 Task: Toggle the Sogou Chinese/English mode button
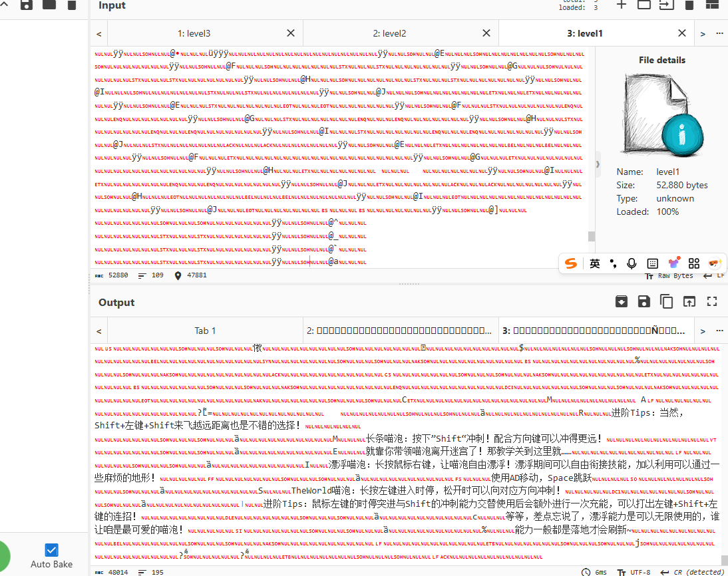click(595, 263)
